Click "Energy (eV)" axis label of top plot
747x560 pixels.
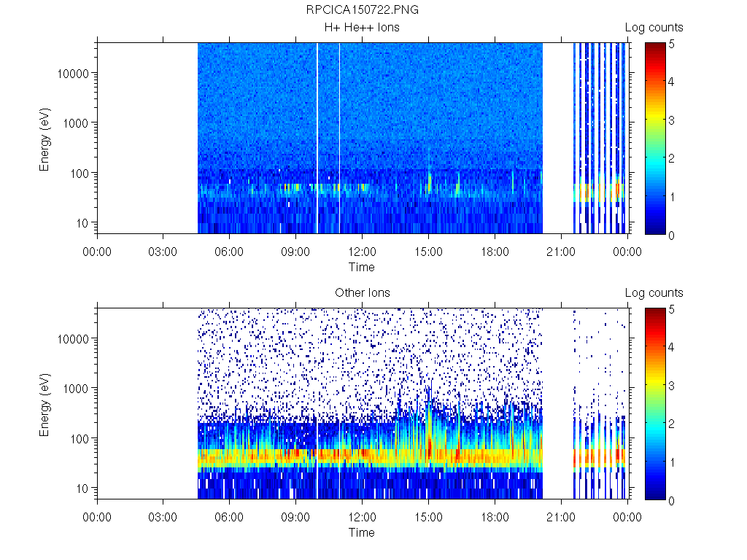click(44, 140)
